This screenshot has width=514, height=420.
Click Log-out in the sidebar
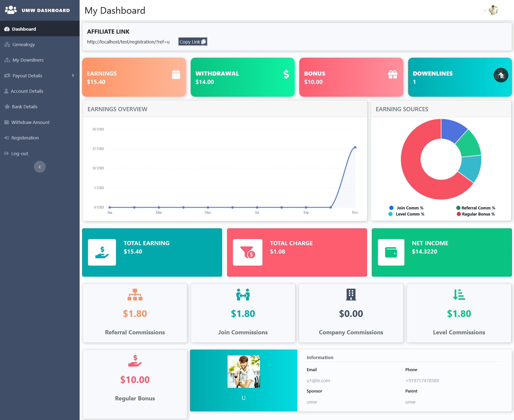point(19,153)
